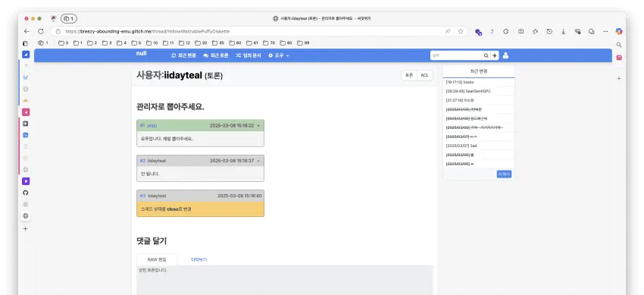Open browser history clock icon
This screenshot has height=295, width=644.
pos(549,31)
